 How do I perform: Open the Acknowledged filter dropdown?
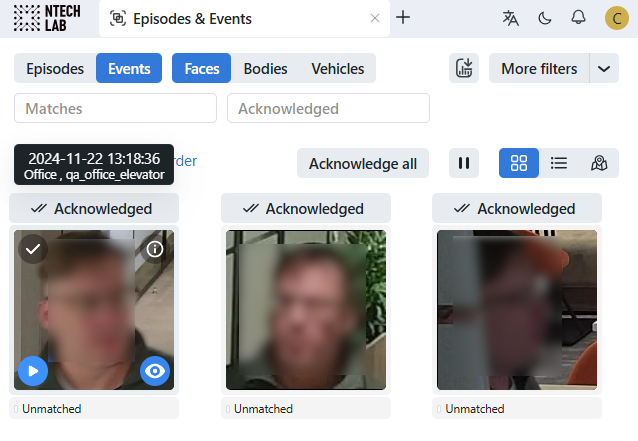[328, 108]
